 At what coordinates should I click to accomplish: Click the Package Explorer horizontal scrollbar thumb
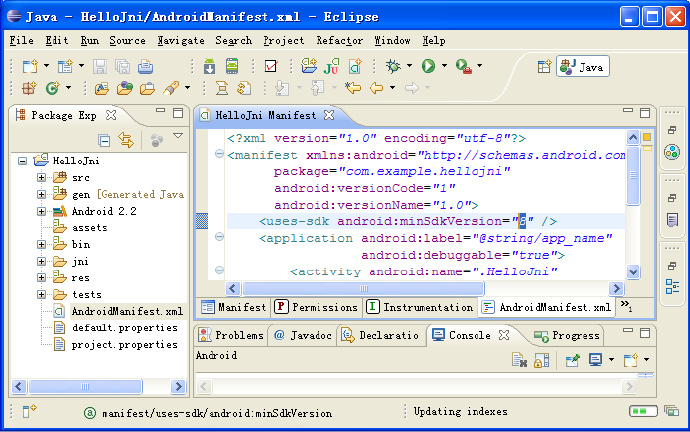[85, 387]
